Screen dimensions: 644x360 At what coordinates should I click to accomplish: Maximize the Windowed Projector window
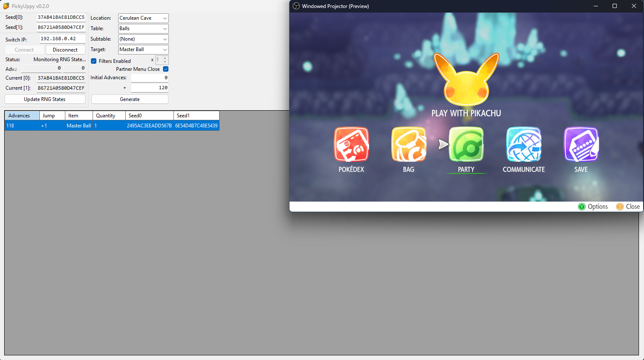point(615,6)
